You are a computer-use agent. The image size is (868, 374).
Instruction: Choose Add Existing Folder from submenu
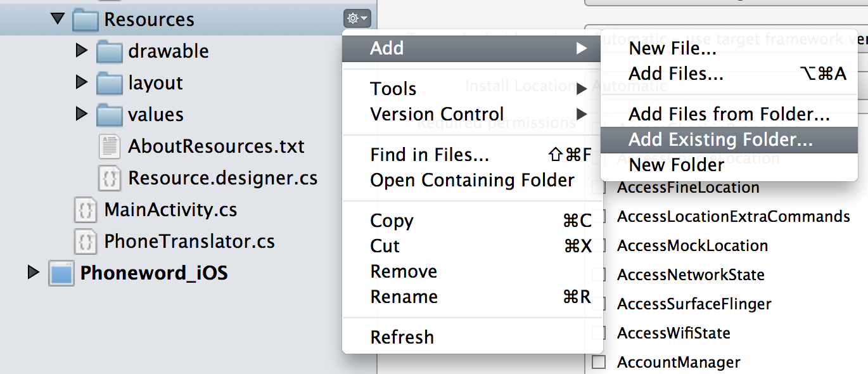720,139
